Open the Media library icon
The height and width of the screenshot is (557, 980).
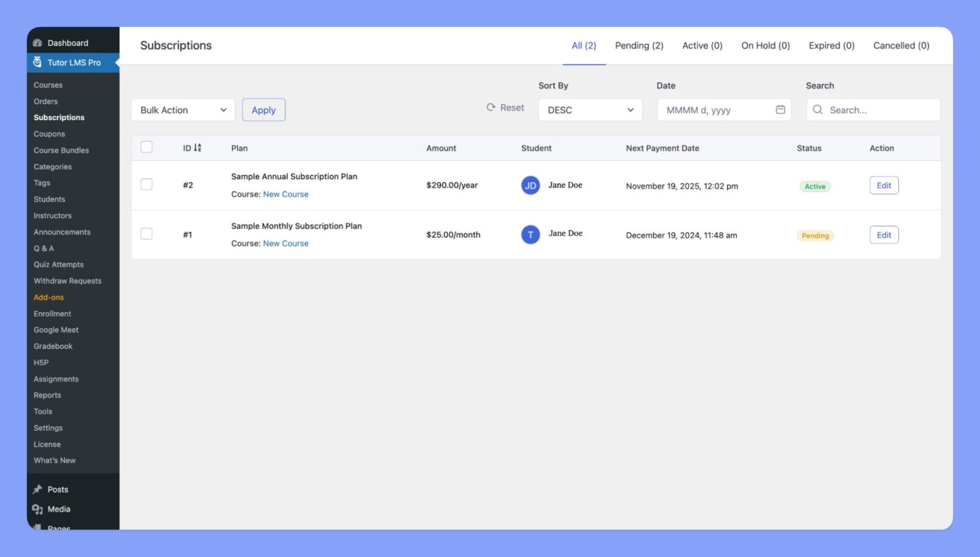tap(38, 509)
